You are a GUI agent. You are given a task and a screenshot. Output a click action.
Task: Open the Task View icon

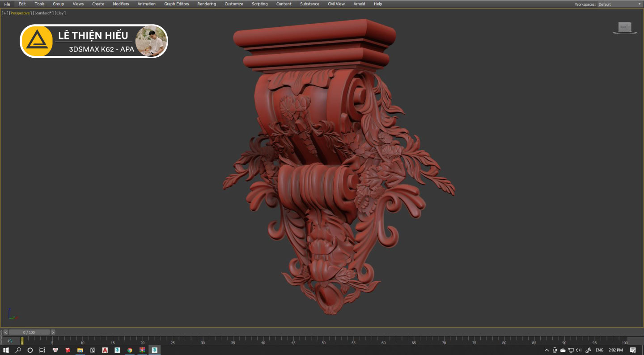[x=42, y=350]
